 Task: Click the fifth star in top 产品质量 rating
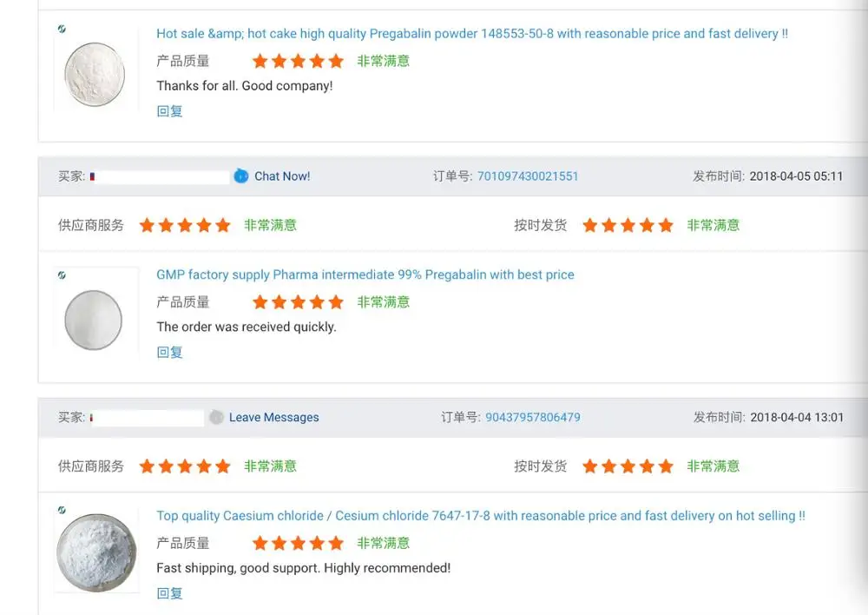[x=337, y=61]
